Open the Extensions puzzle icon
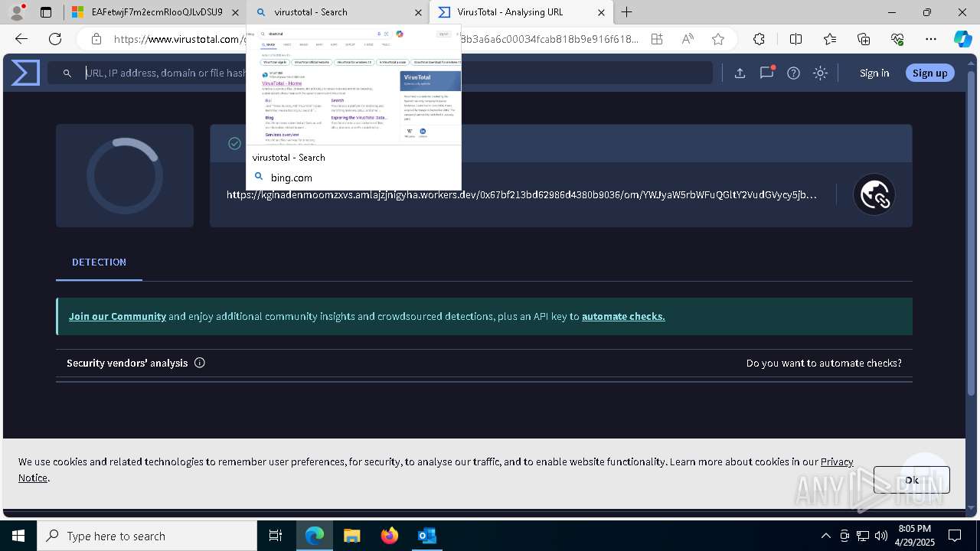The width and height of the screenshot is (980, 551). tap(759, 39)
